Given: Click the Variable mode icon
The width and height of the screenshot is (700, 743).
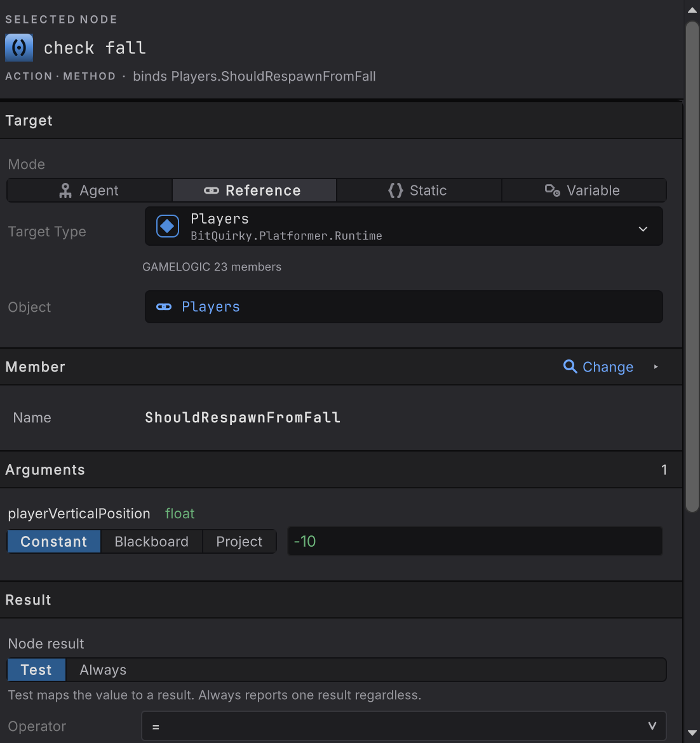Looking at the screenshot, I should (552, 191).
